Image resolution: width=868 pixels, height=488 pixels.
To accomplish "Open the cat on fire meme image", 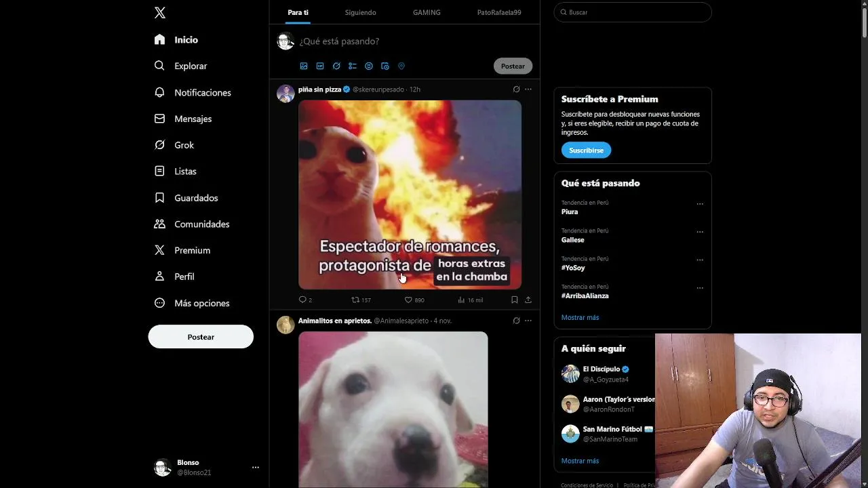I will [x=410, y=195].
